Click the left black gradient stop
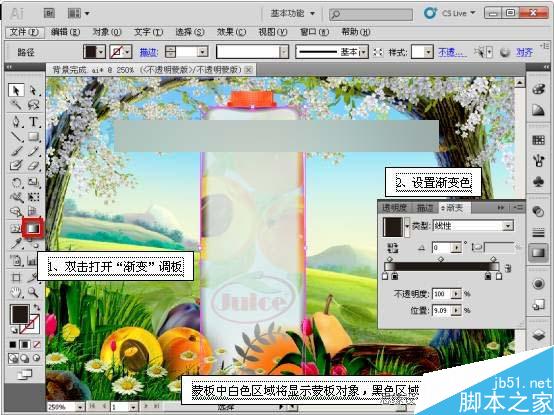Viewport: 554px width, 415px height. tap(395, 276)
